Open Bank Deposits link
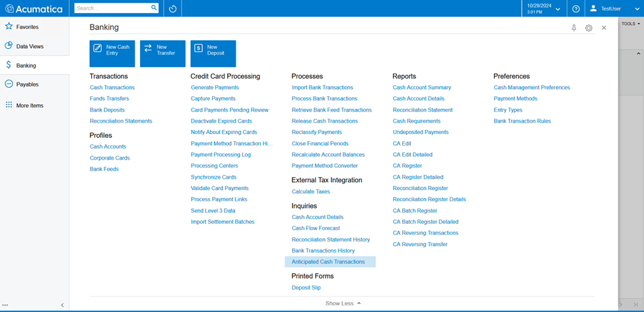Image resolution: width=644 pixels, height=312 pixels. click(107, 110)
